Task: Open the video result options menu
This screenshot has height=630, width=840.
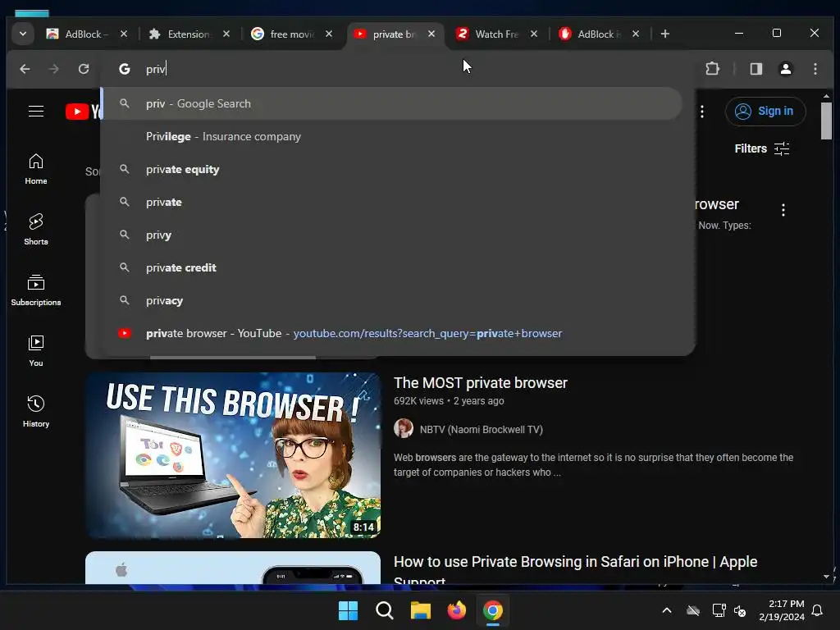Action: point(783,210)
